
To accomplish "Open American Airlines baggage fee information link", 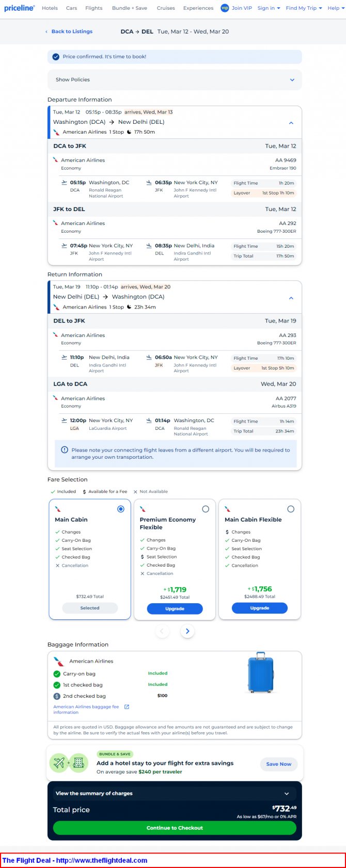I will (86, 710).
